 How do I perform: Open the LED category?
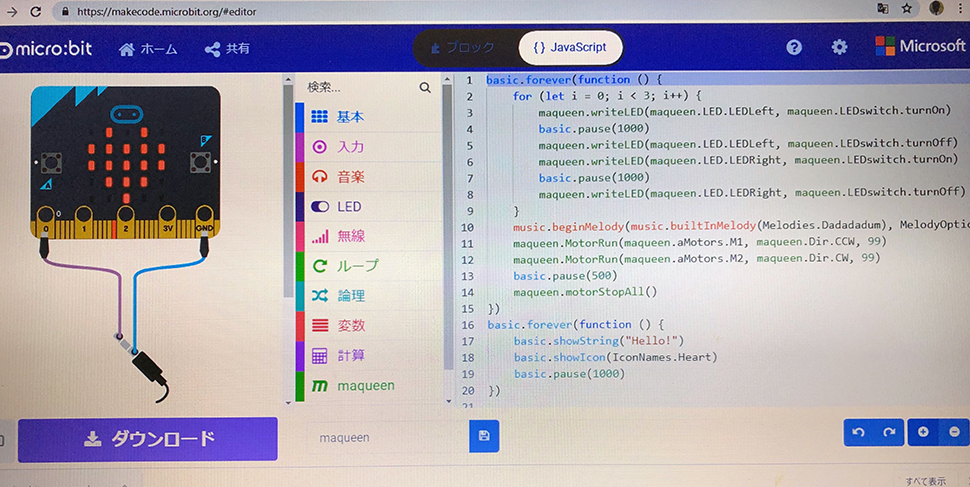tap(368, 207)
